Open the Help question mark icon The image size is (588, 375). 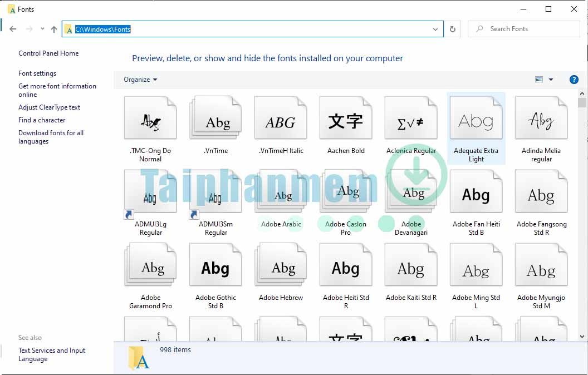(574, 80)
